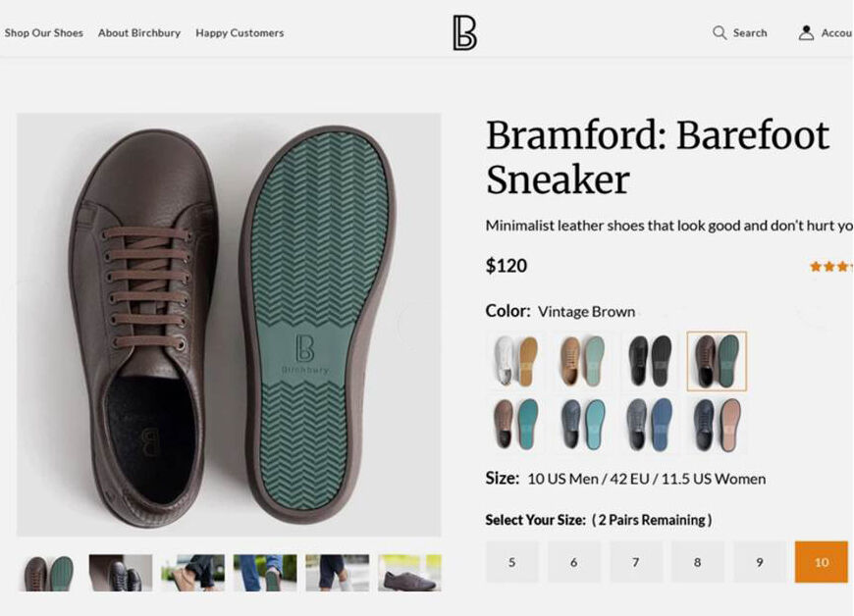Image resolution: width=854 pixels, height=616 pixels.
Task: Select size 10 orange button
Action: pyautogui.click(x=821, y=562)
